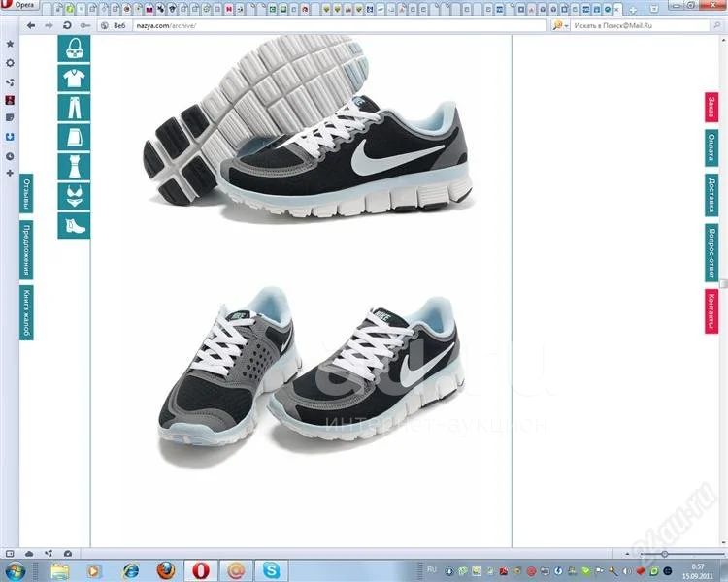
Task: Click the volume speaker tray icon
Action: (x=627, y=571)
